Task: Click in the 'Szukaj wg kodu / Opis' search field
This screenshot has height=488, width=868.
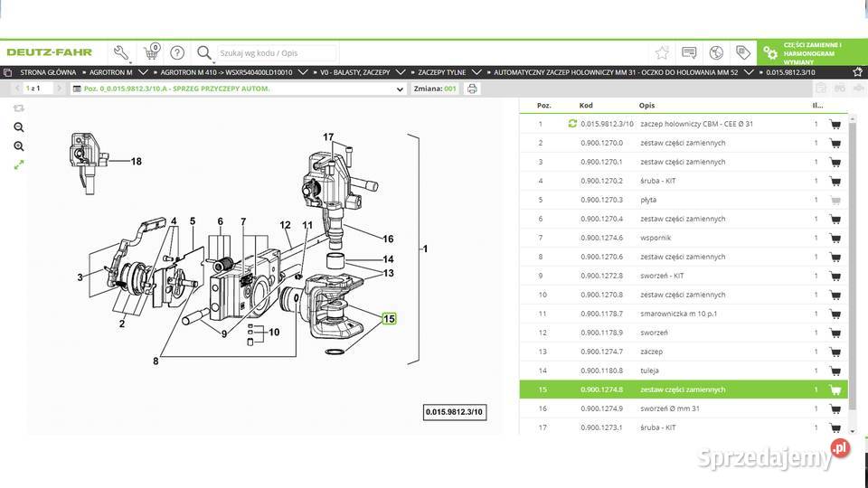Action: (276, 53)
